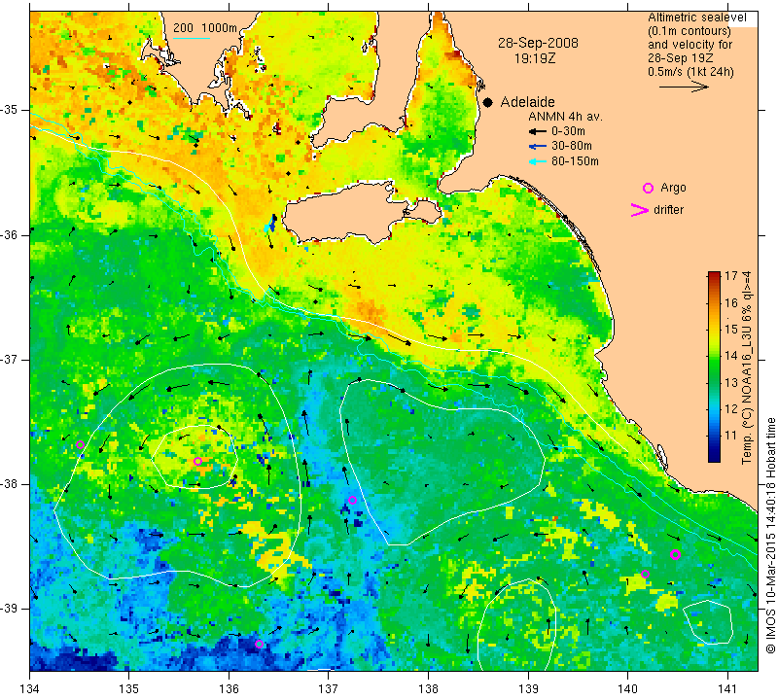The height and width of the screenshot is (700, 778).
Task: Click the '19:19Z' time text
Action: 534,58
